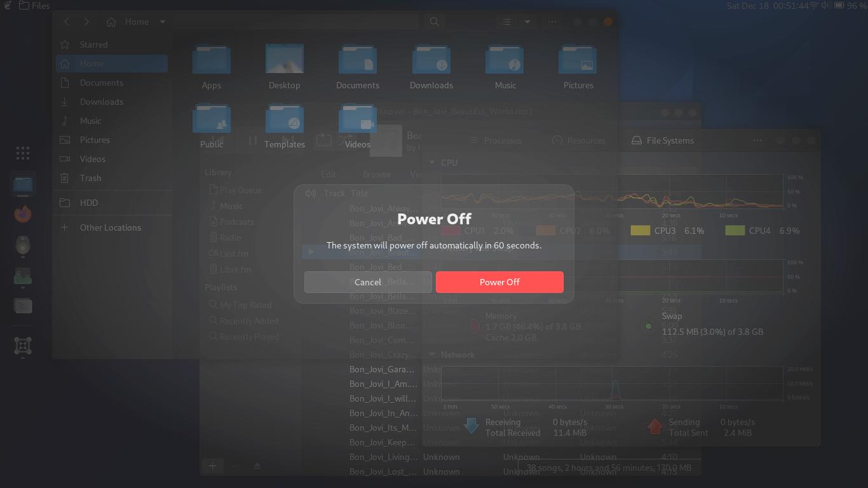Switch to Processes tab in System Monitor
Image resolution: width=868 pixels, height=488 pixels.
click(496, 140)
